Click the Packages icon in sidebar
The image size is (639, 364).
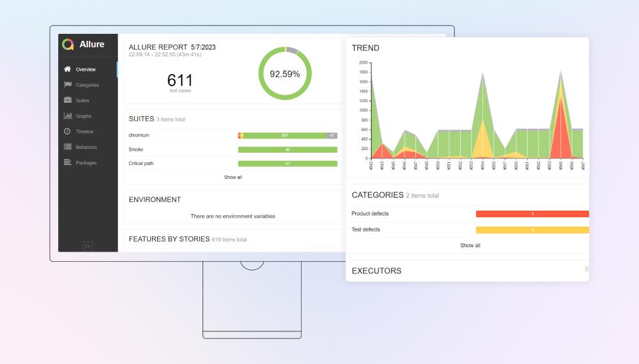click(68, 163)
